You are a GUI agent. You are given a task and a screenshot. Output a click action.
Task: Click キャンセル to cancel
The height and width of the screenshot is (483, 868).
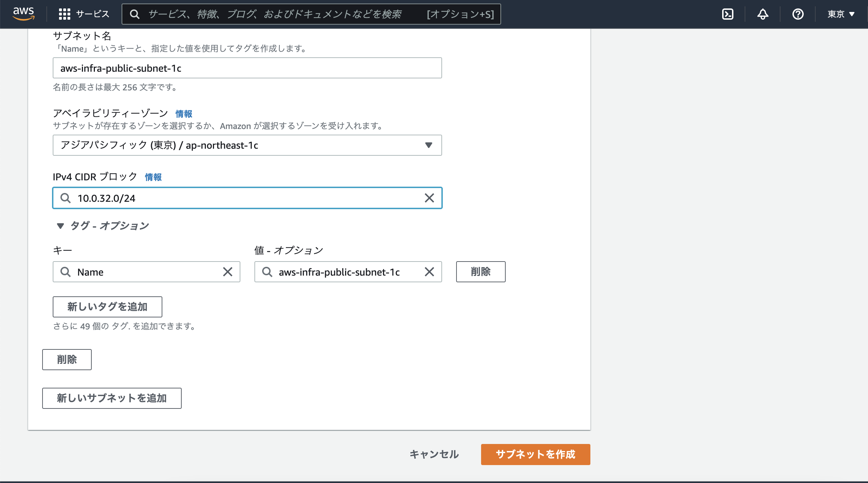(x=434, y=454)
